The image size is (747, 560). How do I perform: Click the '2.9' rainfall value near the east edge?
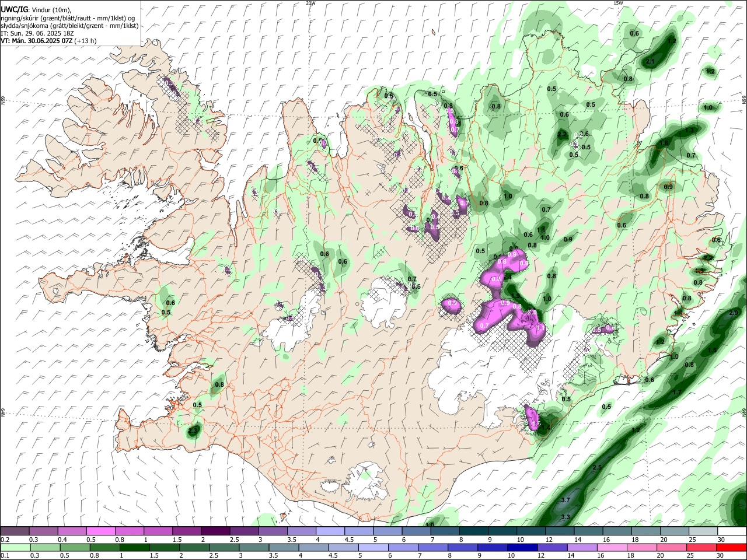(734, 313)
